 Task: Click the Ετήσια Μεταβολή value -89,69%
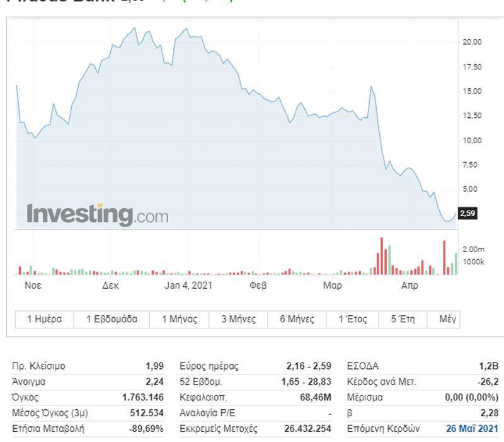click(x=146, y=429)
